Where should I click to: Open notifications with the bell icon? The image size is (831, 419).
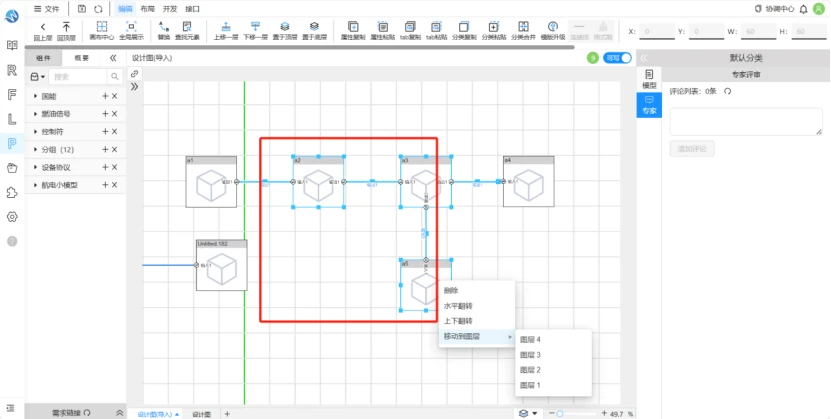pos(803,9)
